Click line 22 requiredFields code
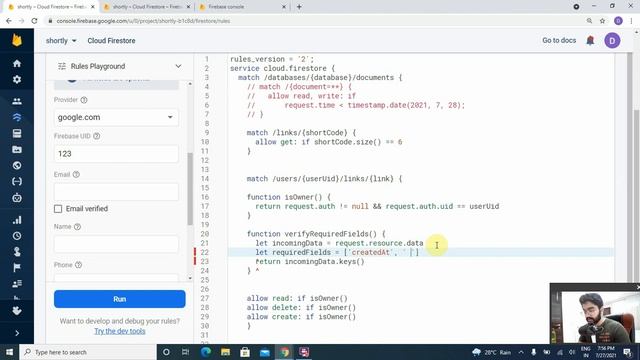This screenshot has height=360, width=640. 337,252
